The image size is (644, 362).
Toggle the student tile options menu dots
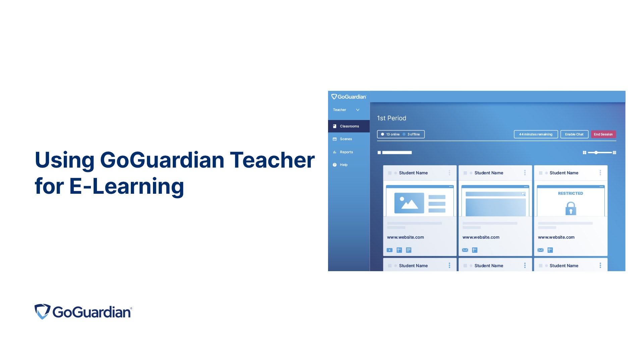pyautogui.click(x=449, y=172)
